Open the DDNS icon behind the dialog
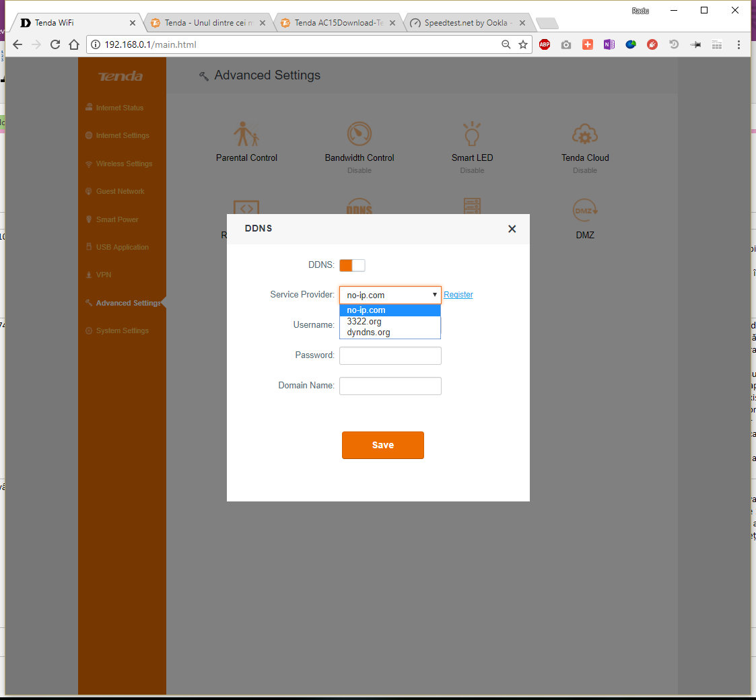 point(359,207)
